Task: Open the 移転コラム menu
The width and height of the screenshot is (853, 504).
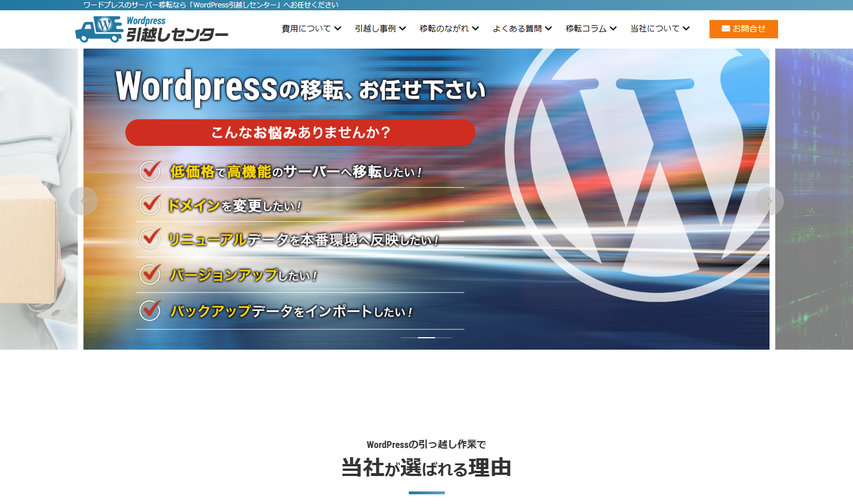Action: [x=591, y=29]
